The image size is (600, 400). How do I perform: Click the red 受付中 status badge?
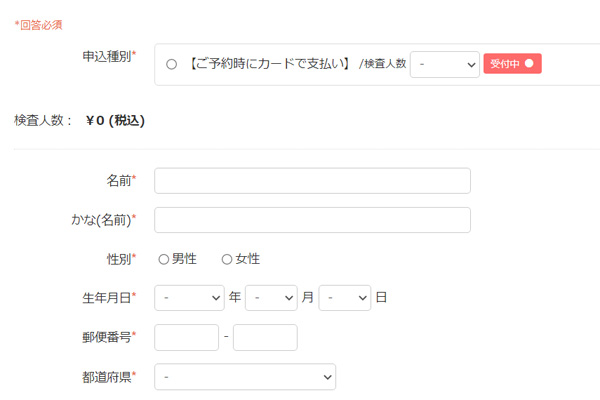[x=512, y=64]
